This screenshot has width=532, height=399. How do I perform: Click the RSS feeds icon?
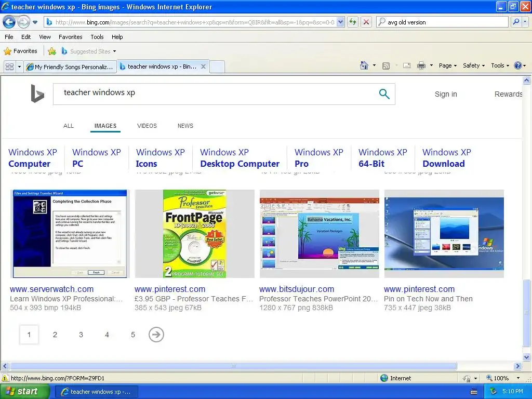click(386, 66)
